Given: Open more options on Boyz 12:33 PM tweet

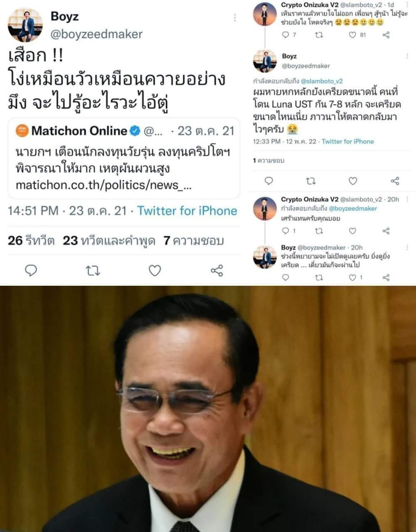Looking at the screenshot, I should pos(407,56).
